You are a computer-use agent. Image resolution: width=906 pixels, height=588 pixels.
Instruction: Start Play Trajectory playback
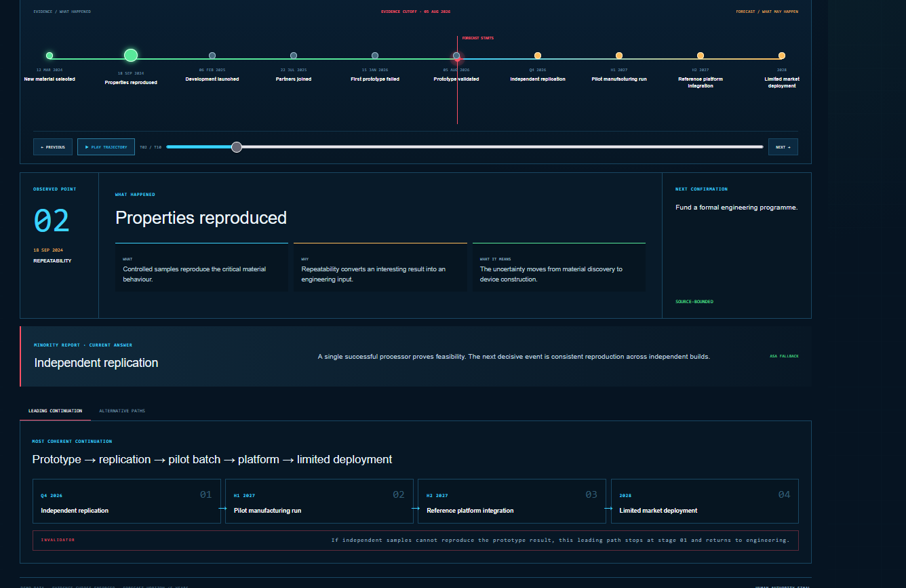pyautogui.click(x=106, y=146)
